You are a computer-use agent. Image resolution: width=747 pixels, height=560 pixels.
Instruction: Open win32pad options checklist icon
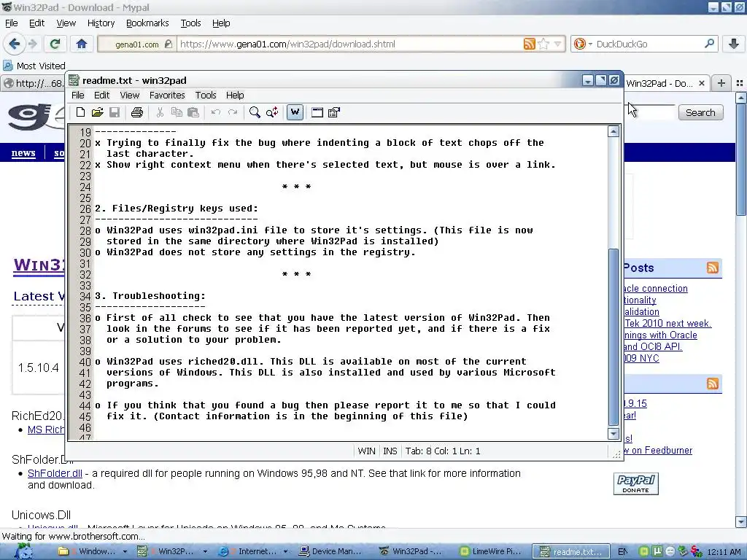pos(334,112)
